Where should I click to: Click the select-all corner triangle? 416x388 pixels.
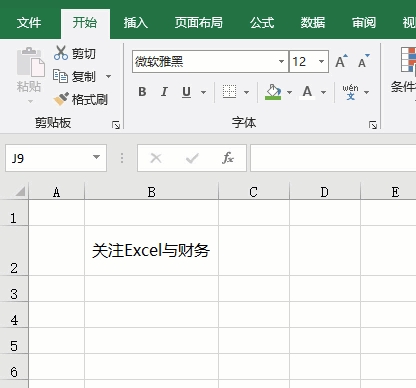pyautogui.click(x=20, y=191)
